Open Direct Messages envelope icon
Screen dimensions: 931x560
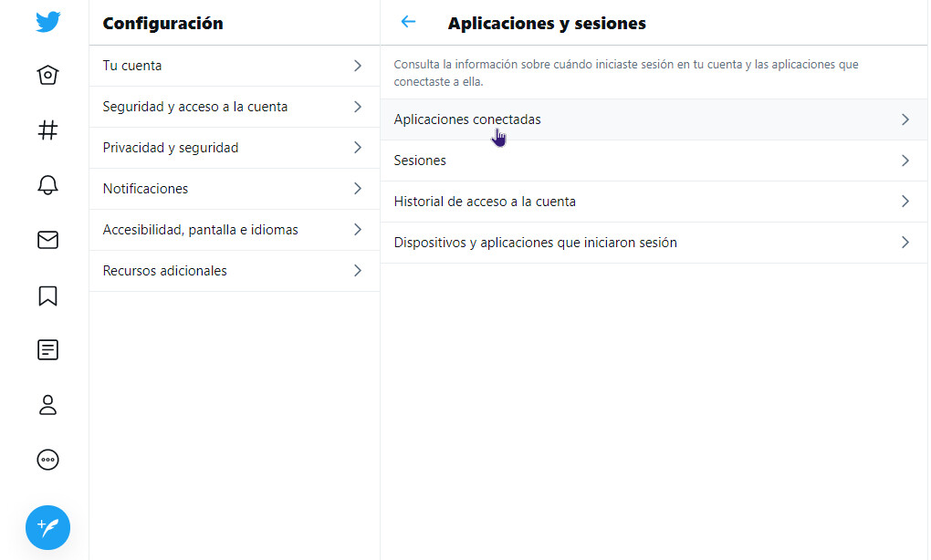[47, 240]
